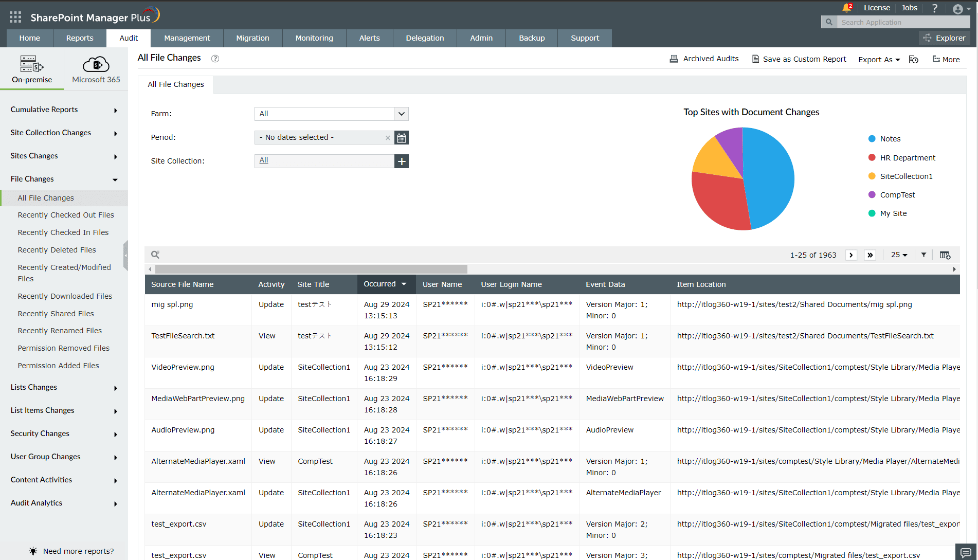
Task: Open the chat support icon
Action: tap(966, 552)
